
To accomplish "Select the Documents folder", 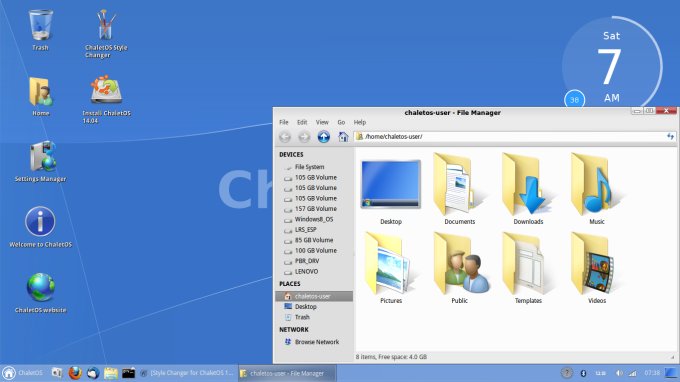I will click(x=459, y=189).
